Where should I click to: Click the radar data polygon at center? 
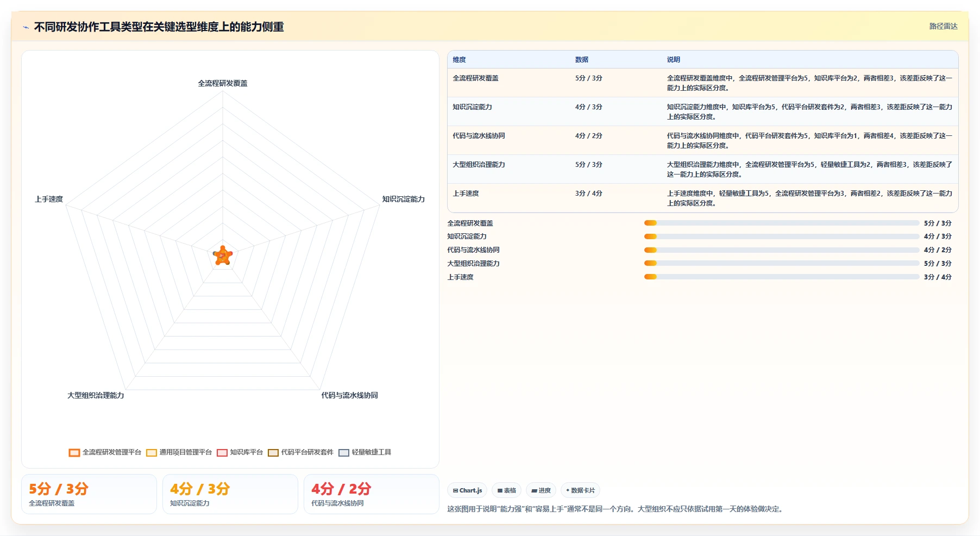(223, 255)
